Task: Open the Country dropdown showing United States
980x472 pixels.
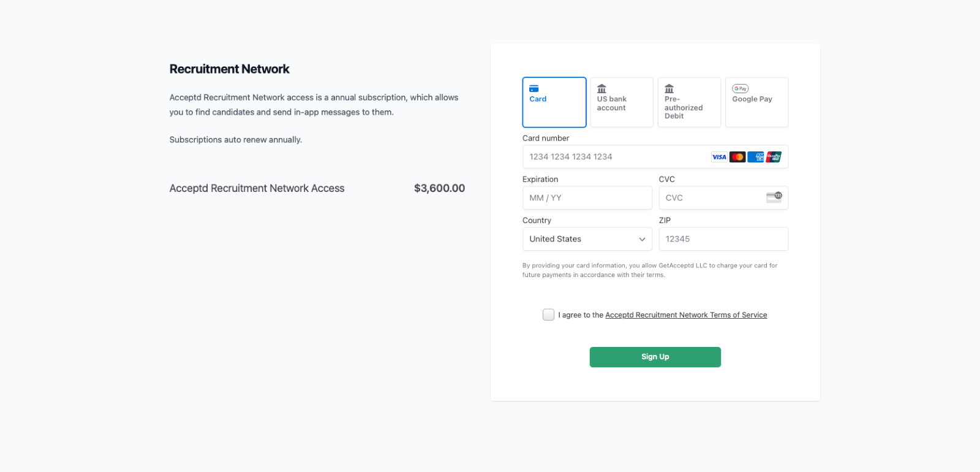Action: [x=587, y=239]
